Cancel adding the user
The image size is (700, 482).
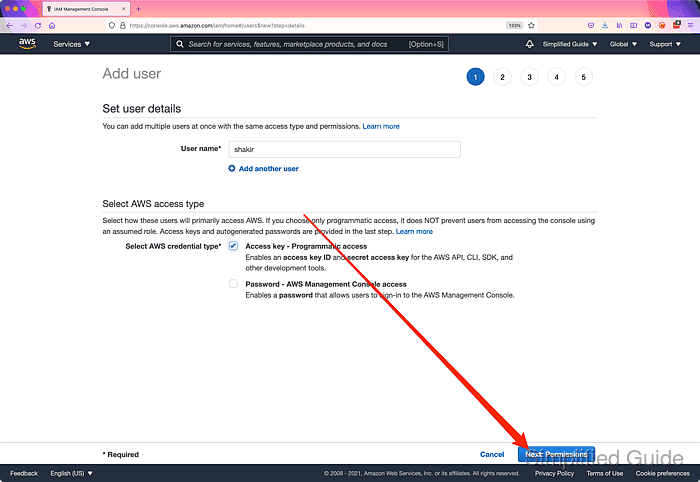pyautogui.click(x=492, y=454)
